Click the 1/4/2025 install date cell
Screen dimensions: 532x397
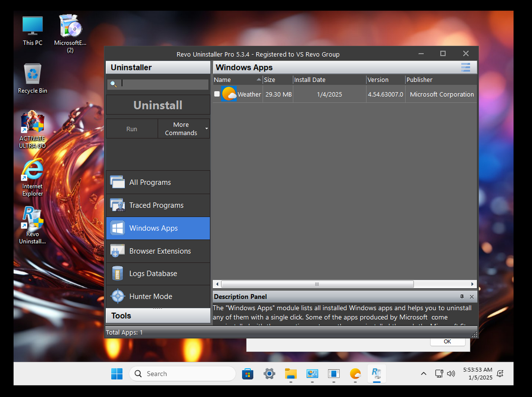click(x=329, y=94)
